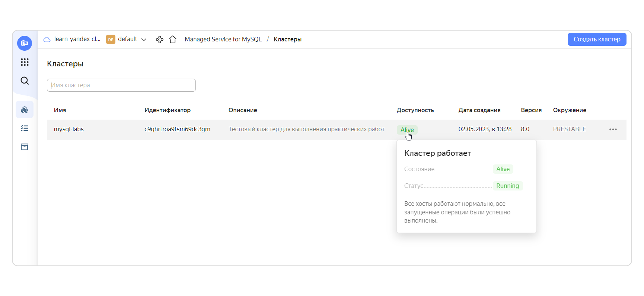Image resolution: width=644 pixels, height=296 pixels.
Task: Open the services hub icon in breadcrumb
Action: (160, 40)
